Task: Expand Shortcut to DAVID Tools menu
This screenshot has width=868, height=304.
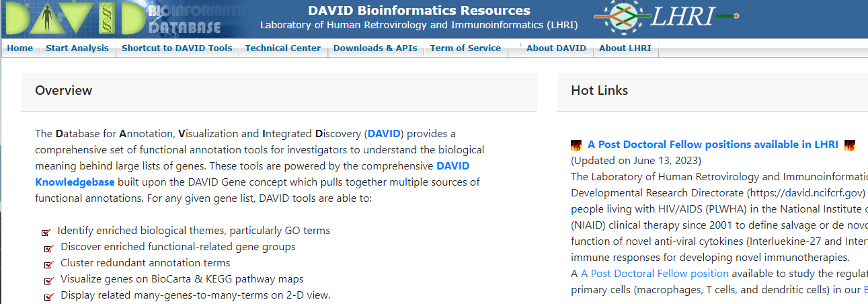Action: coord(177,48)
